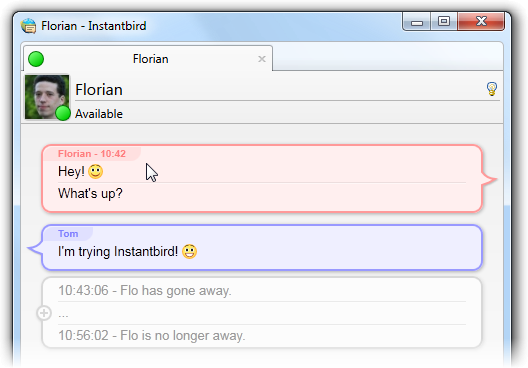Click the "Flo has gone away" status line

tap(145, 291)
